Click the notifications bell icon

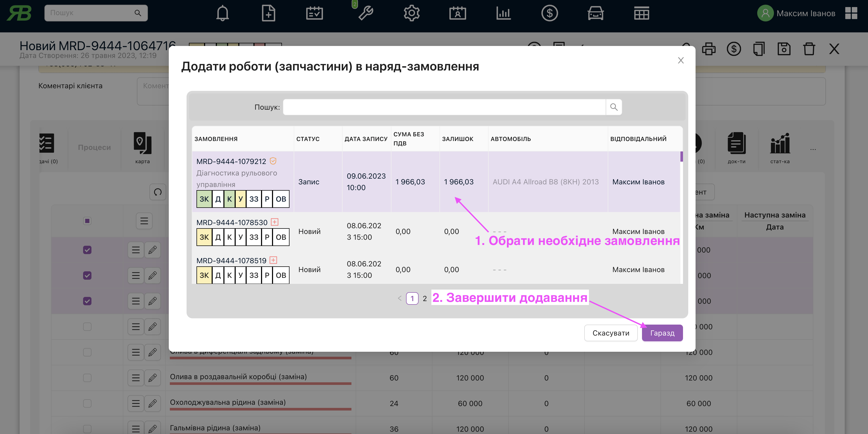(222, 14)
